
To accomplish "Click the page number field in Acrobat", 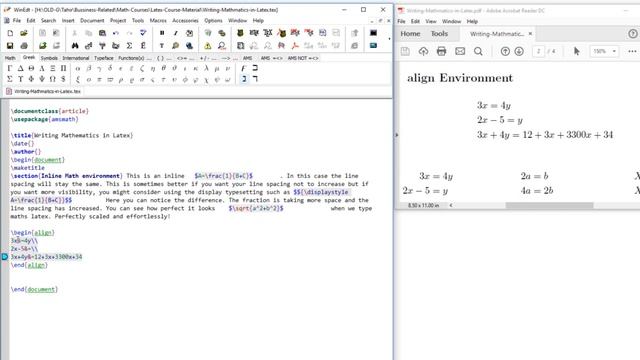I will coord(538,51).
